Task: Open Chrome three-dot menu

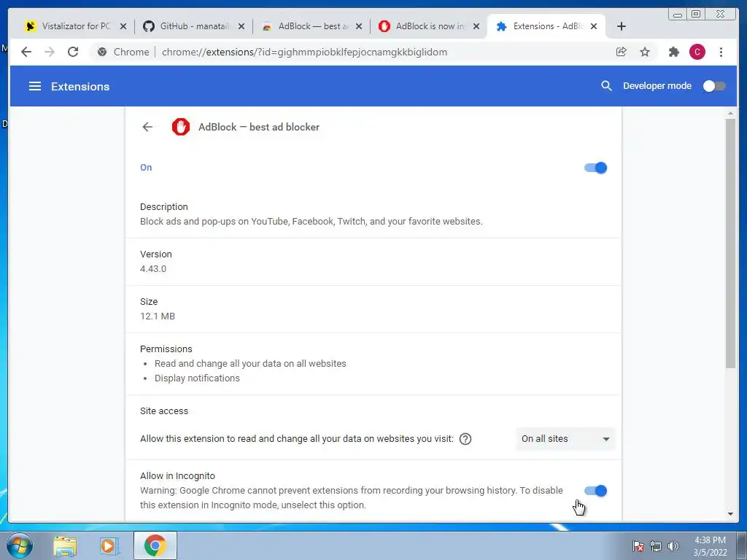Action: [721, 52]
